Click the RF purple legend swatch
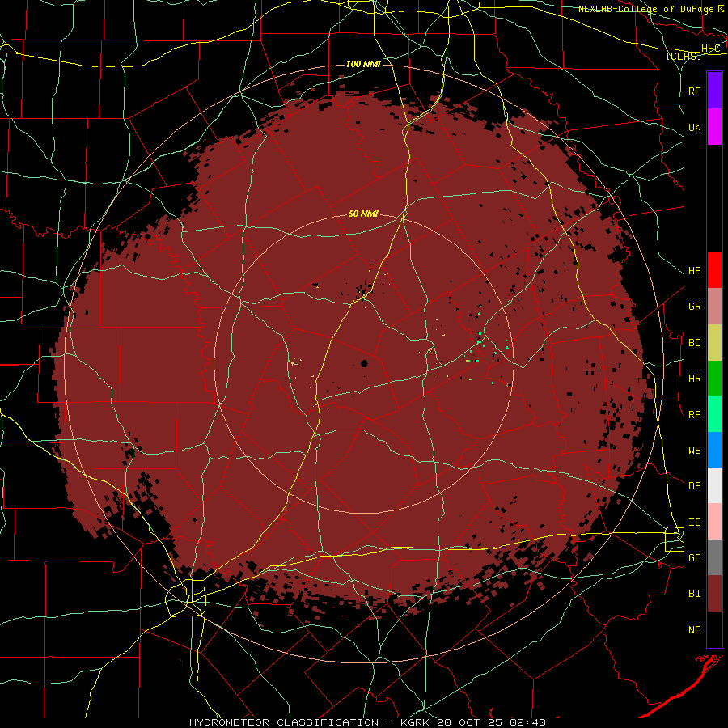The image size is (728, 728). click(x=714, y=91)
